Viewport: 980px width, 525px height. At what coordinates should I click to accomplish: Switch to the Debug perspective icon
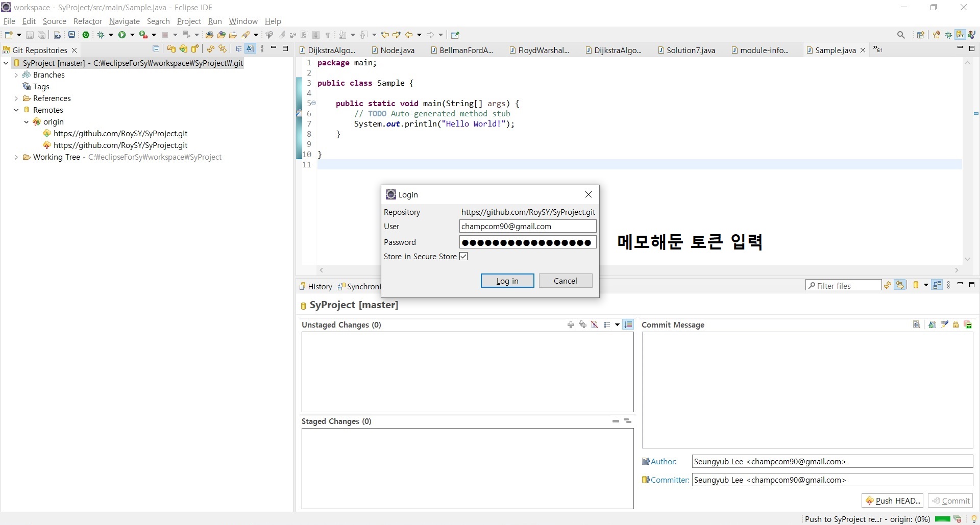[x=948, y=35]
